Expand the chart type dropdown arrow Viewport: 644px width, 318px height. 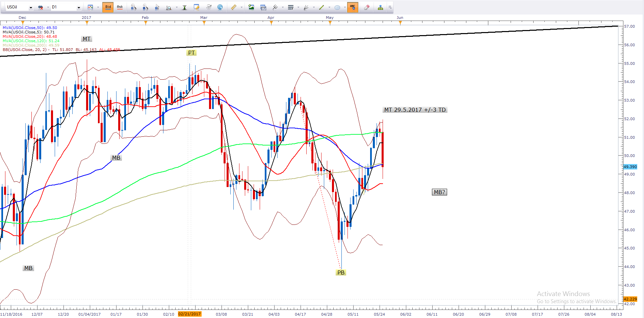[x=98, y=7]
